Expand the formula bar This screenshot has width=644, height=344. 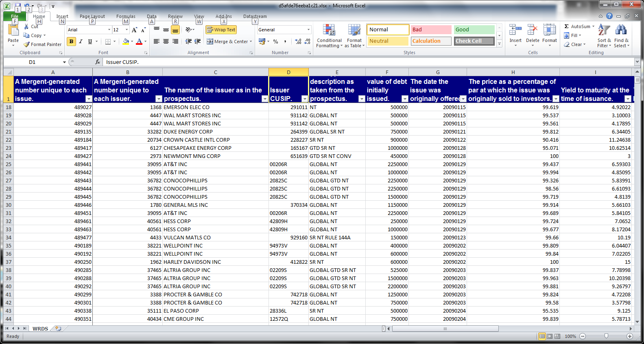tap(637, 62)
